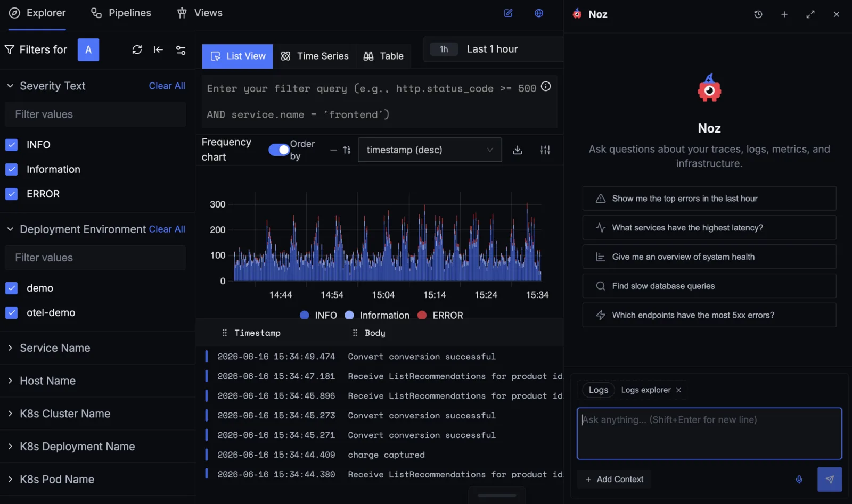Open the Pipelines tab
The height and width of the screenshot is (504, 852).
pos(121,13)
